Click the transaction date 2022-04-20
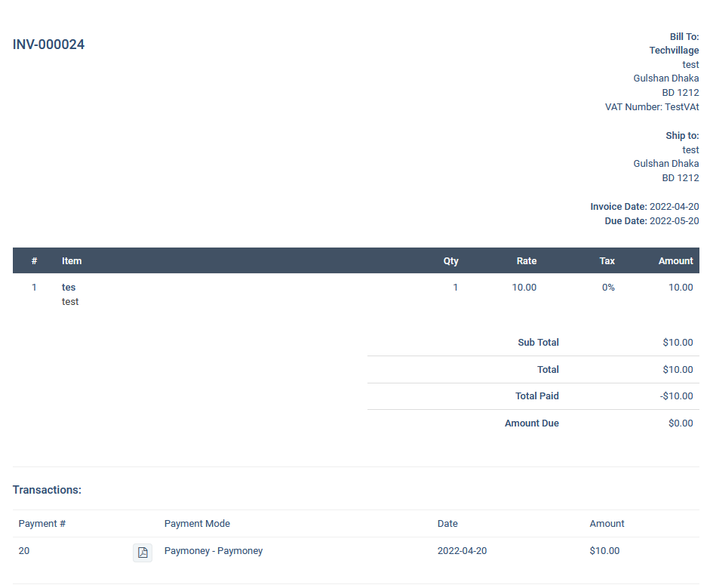Image resolution: width=710 pixels, height=588 pixels. coord(462,551)
